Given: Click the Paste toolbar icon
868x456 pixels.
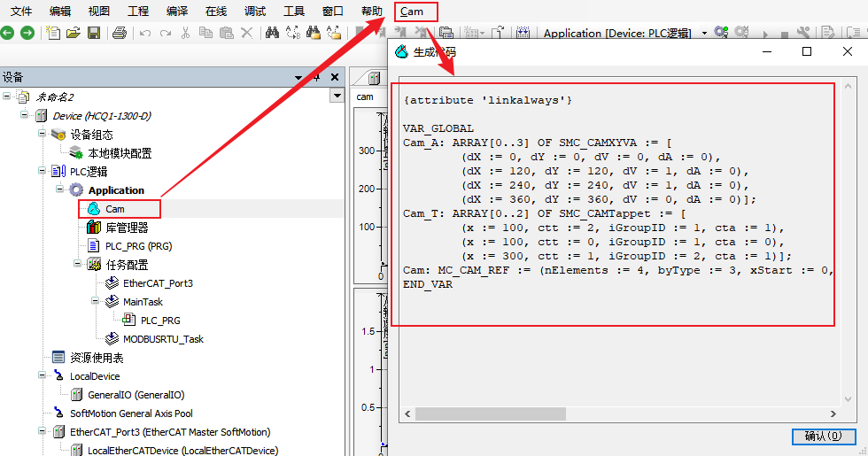Looking at the screenshot, I should tap(226, 34).
